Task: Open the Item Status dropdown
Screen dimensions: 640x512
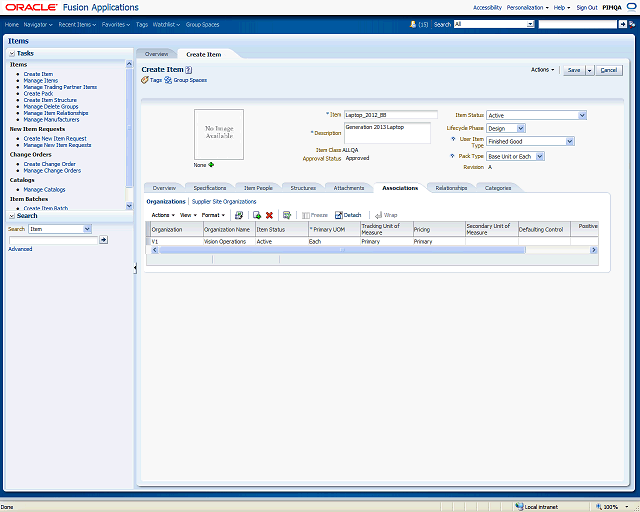Action: [582, 115]
